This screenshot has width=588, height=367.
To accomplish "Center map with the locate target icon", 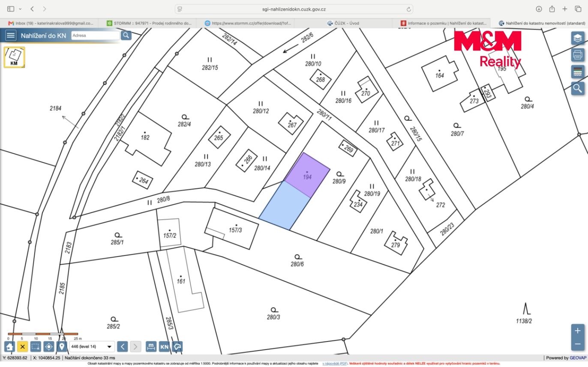I will 49,346.
